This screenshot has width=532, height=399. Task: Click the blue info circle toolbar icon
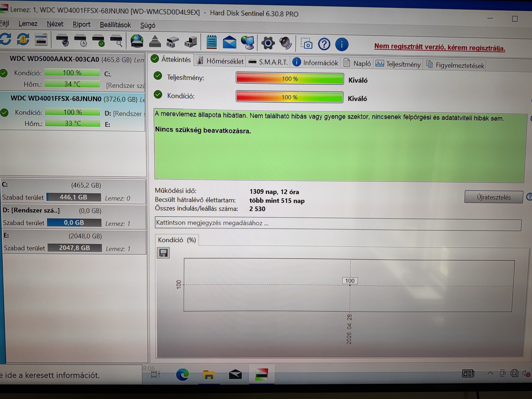342,45
